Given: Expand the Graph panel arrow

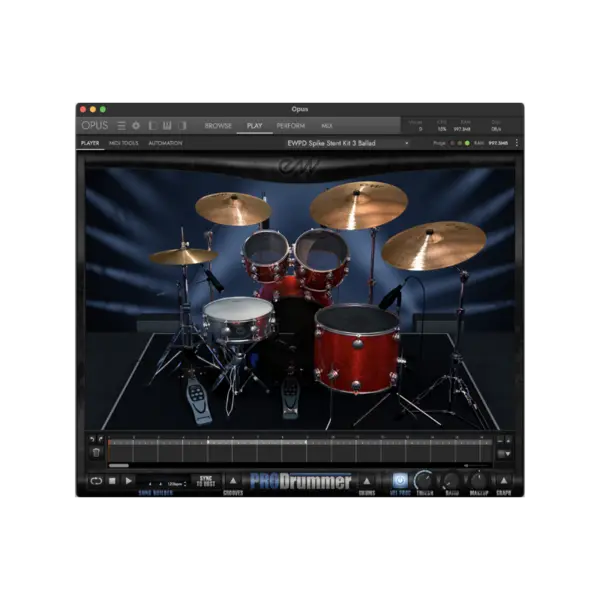Looking at the screenshot, I should click(504, 481).
